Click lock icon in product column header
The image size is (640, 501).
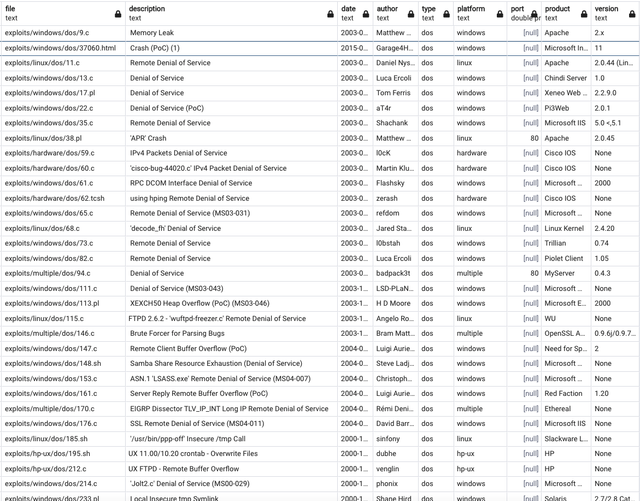click(584, 14)
